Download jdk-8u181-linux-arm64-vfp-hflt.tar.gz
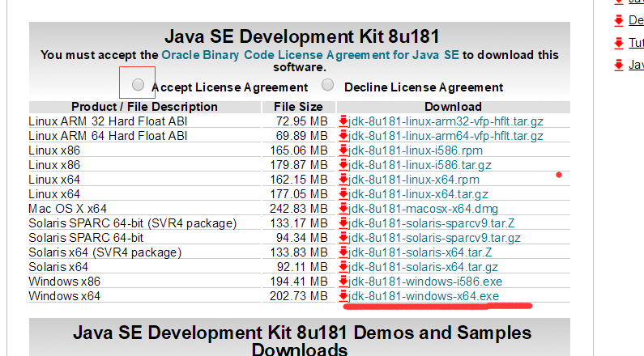This screenshot has width=644, height=356. tap(446, 136)
